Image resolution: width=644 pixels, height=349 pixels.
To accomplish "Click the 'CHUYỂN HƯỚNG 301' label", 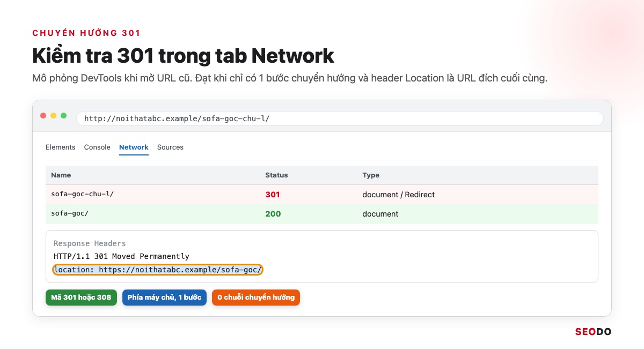I will pyautogui.click(x=86, y=33).
